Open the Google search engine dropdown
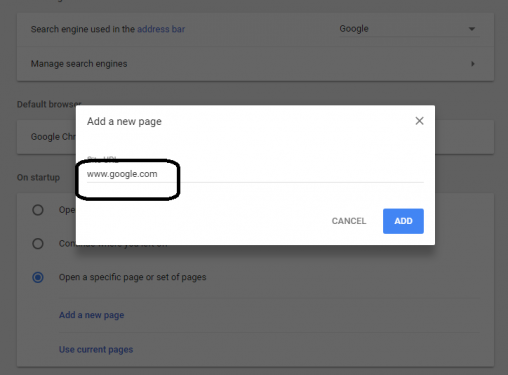The image size is (508, 375). pos(409,29)
